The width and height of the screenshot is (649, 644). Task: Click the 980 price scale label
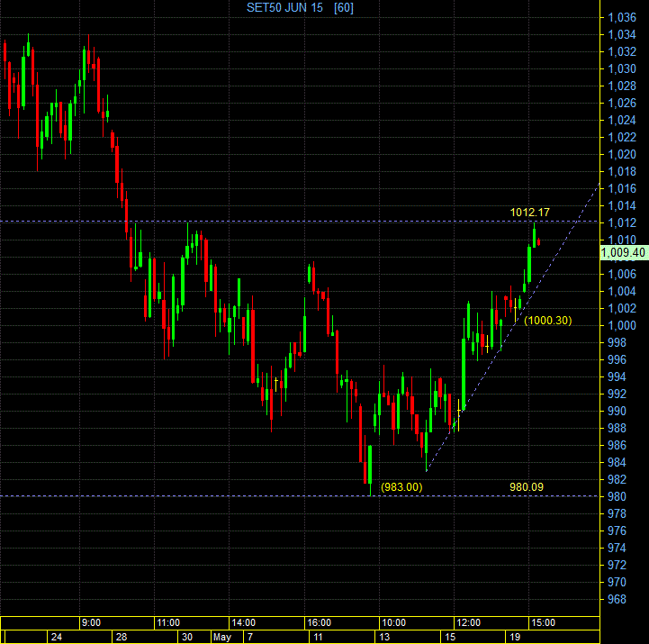(x=617, y=496)
